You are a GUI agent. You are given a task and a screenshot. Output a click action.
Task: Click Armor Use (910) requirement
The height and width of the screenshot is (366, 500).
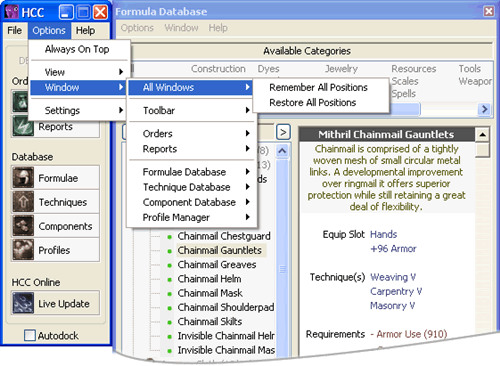pyautogui.click(x=412, y=334)
